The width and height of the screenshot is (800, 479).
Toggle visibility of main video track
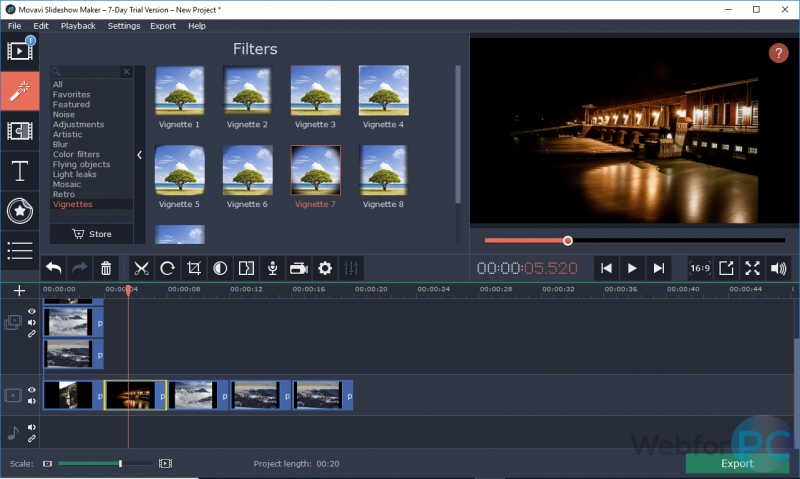pos(32,390)
